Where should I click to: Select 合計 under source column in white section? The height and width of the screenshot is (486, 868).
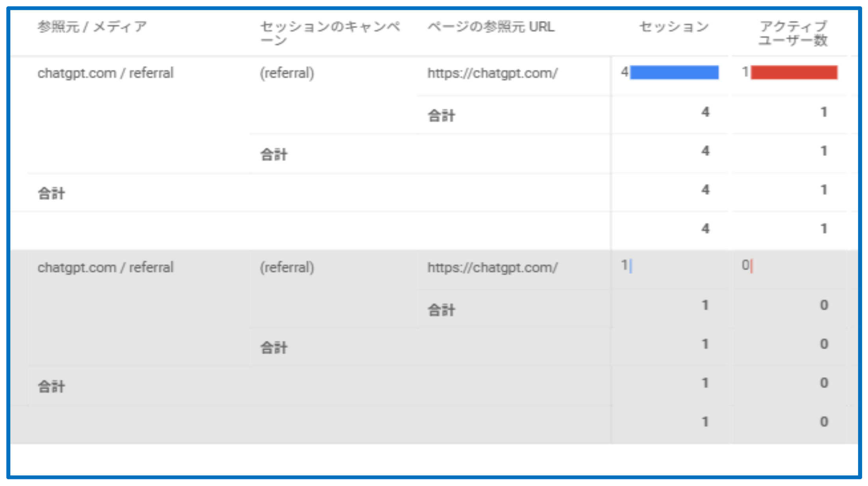pos(51,194)
